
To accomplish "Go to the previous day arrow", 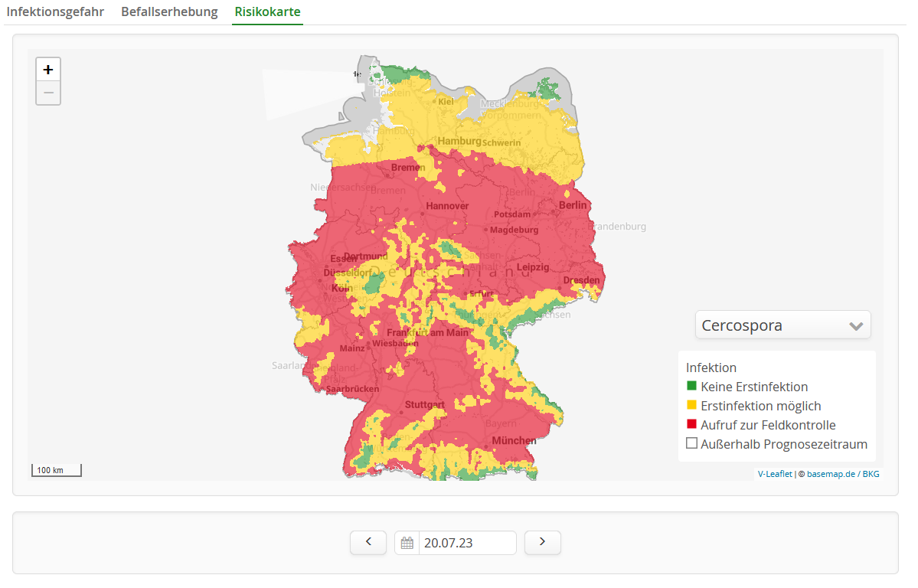I will pos(369,542).
